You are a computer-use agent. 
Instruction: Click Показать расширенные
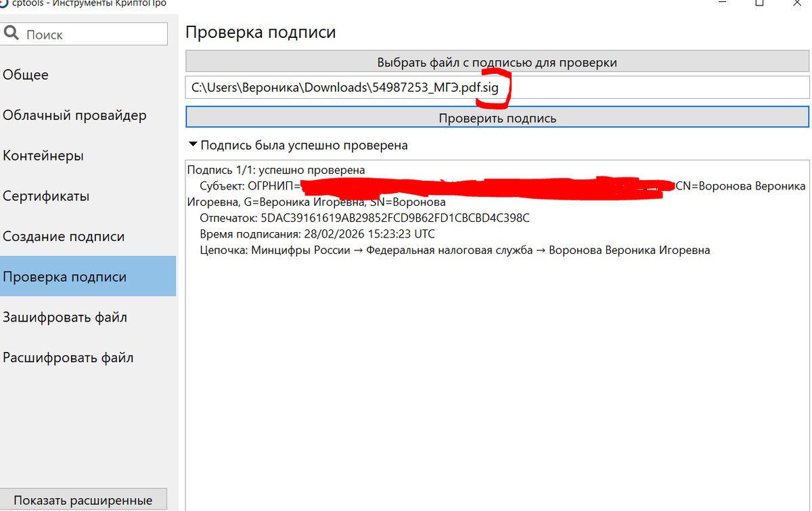tap(84, 499)
